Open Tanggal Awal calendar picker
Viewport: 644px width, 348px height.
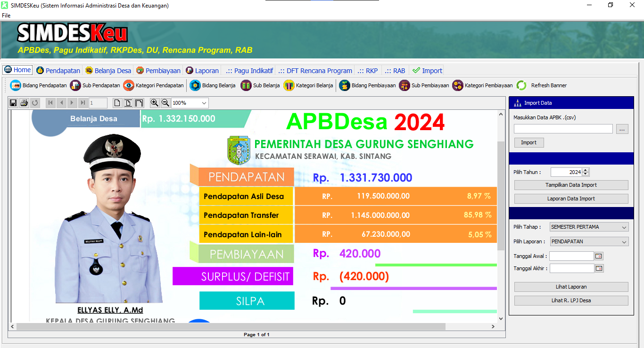pos(599,256)
